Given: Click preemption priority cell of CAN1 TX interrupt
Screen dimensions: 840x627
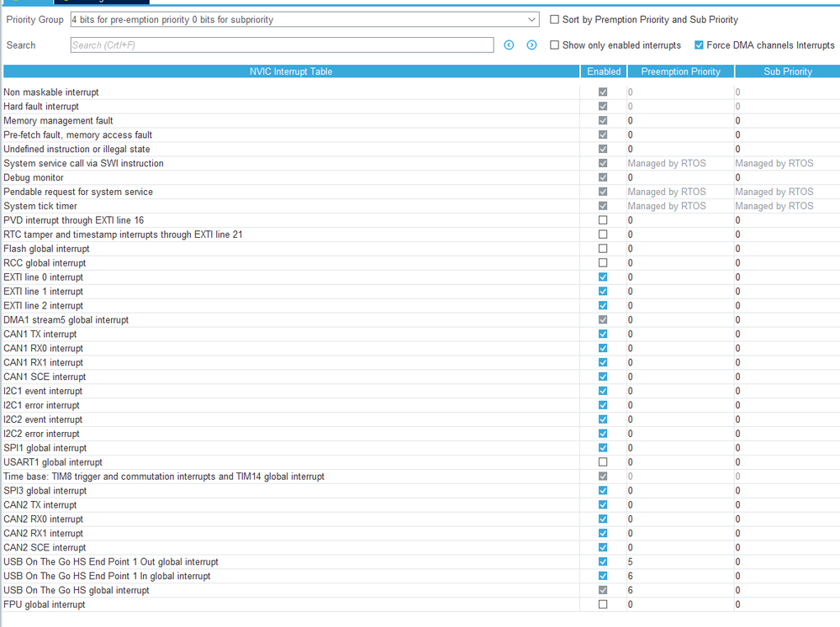Looking at the screenshot, I should [680, 334].
